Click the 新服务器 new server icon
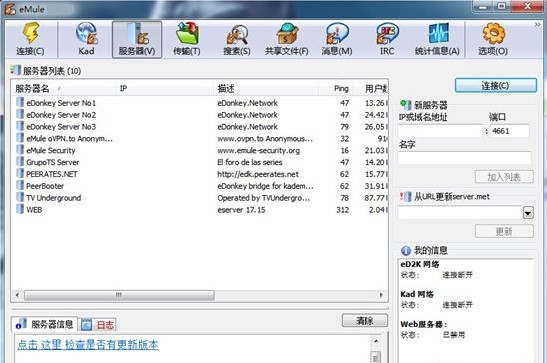Image resolution: width=547 pixels, height=363 pixels. (x=406, y=105)
